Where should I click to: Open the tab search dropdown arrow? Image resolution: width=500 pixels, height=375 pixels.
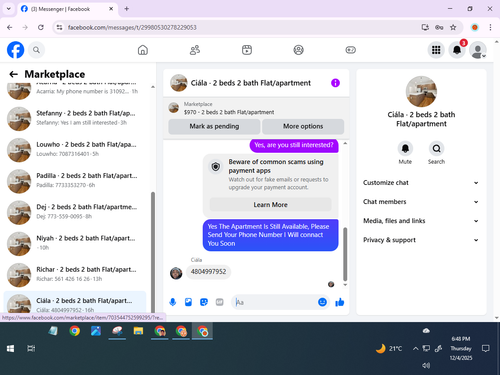pos(9,9)
